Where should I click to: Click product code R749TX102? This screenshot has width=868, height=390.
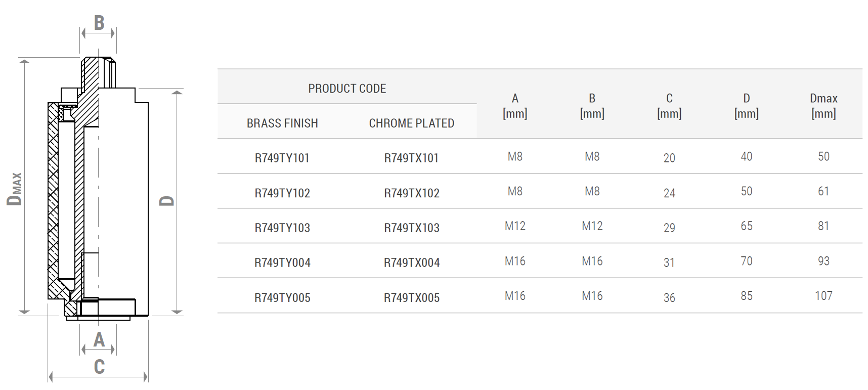pos(411,193)
